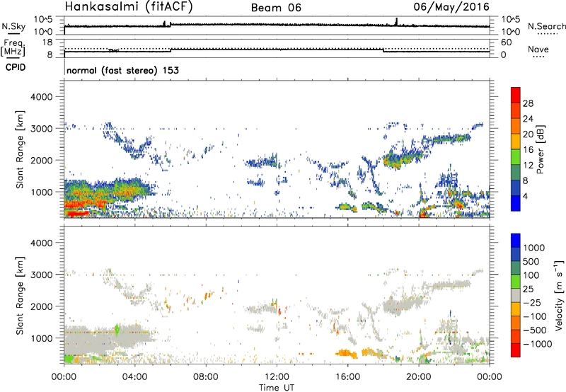Screen dimensions: 566x392
Task: Click the 'CPID' row label
Action: (16, 67)
